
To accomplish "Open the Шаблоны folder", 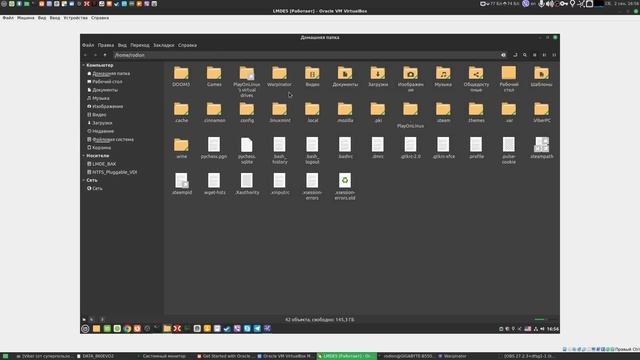I will click(542, 76).
